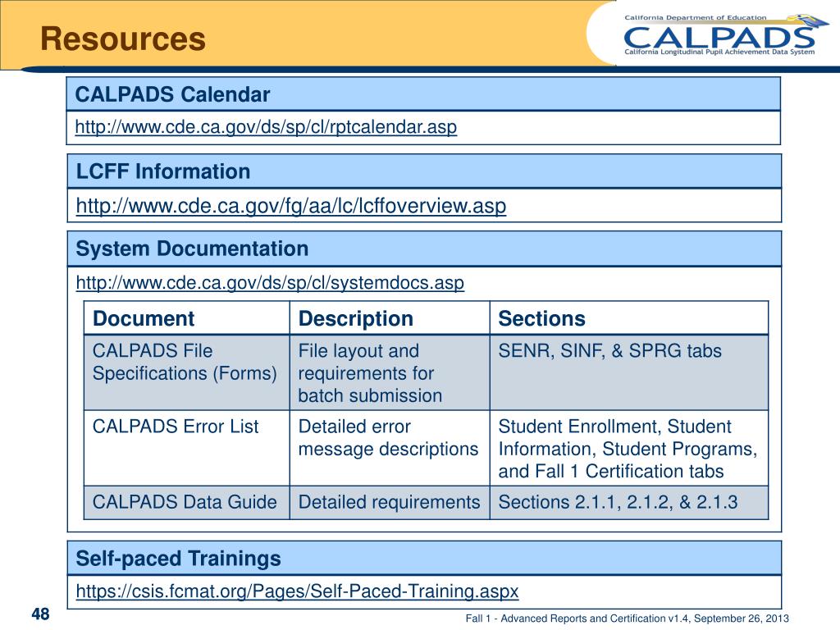Screen dimensions: 840x630
Task: Select the 'CALPADS Data Guide' cell
Action: tap(186, 503)
